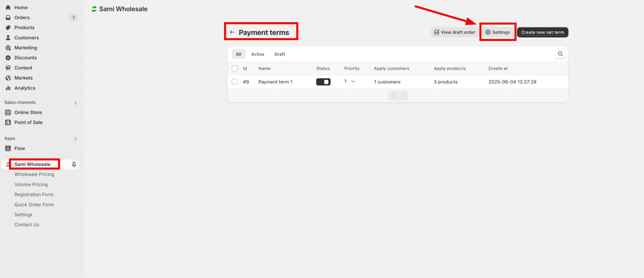This screenshot has width=644, height=278.
Task: Click the Discounts icon in the sidebar
Action: pos(8,58)
